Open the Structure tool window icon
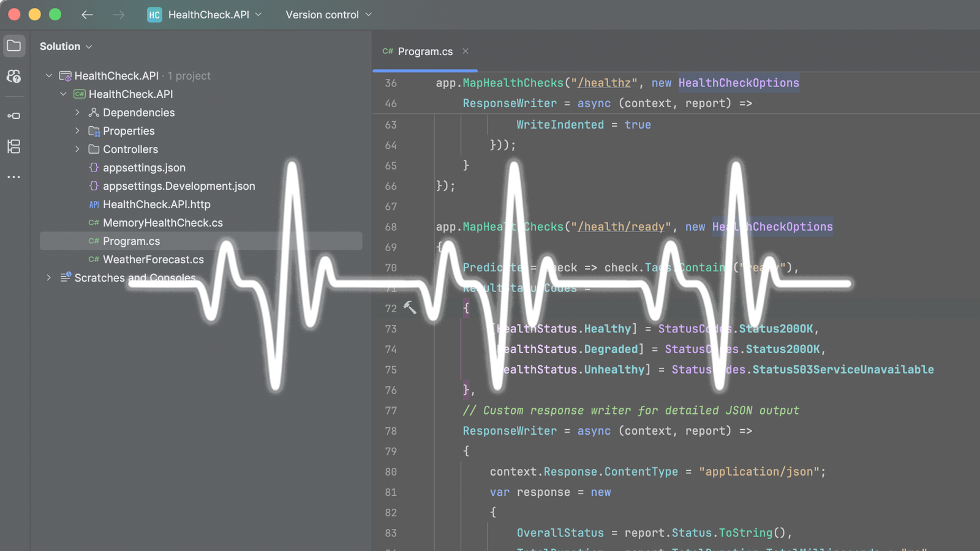The width and height of the screenshot is (980, 551). 13,146
